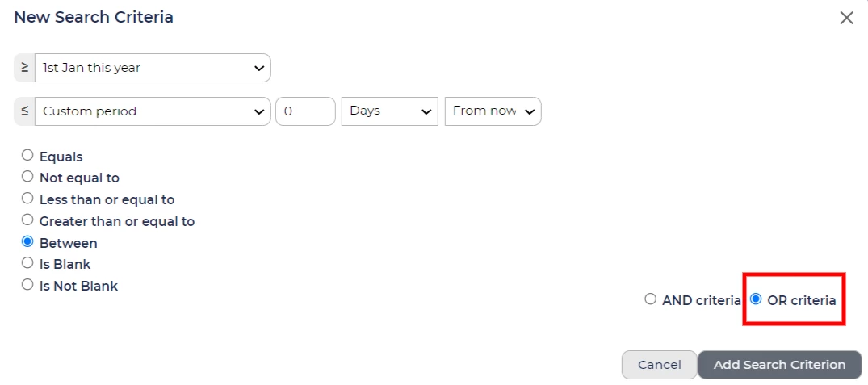Click the less-than-or-equal symbol label
The width and height of the screenshot is (868, 385).
24,111
